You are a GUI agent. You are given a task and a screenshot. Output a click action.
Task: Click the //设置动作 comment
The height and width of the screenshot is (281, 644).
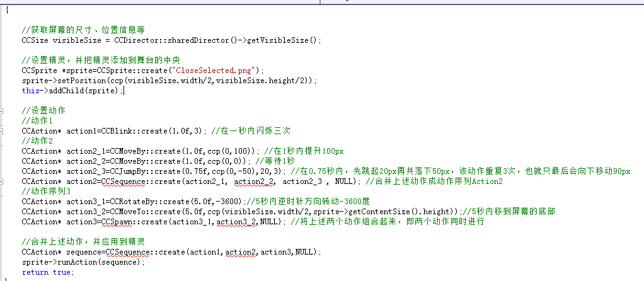coord(43,111)
